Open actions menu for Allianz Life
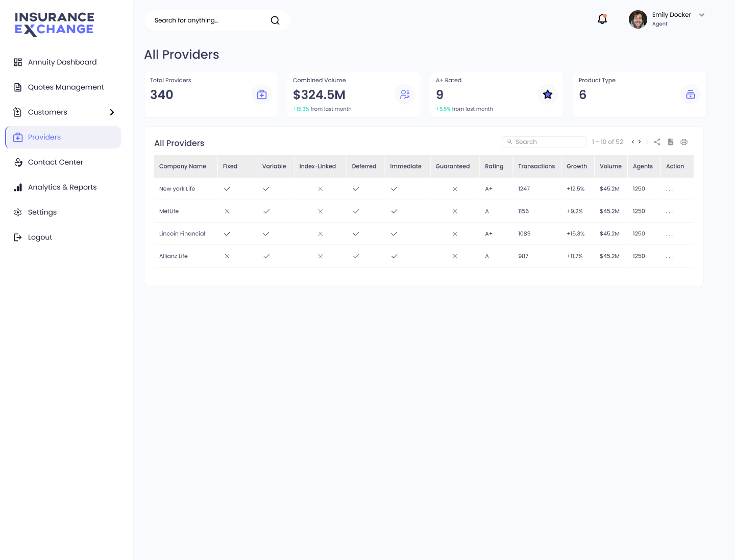 tap(669, 257)
